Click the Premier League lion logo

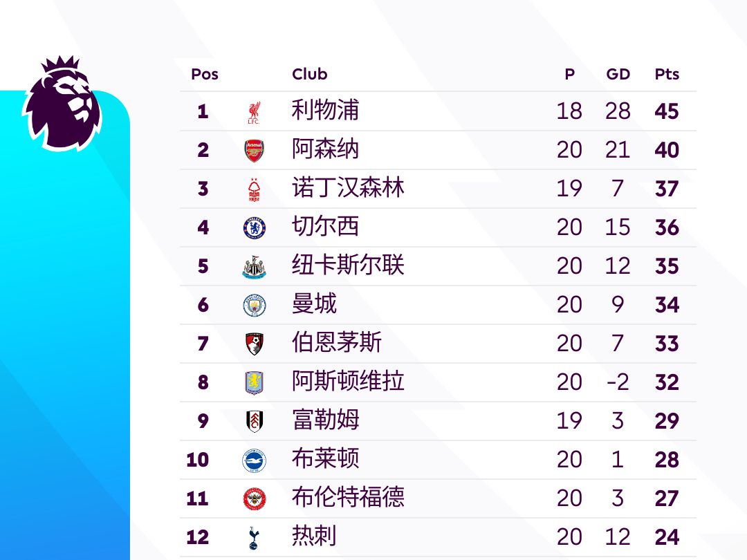[x=62, y=104]
